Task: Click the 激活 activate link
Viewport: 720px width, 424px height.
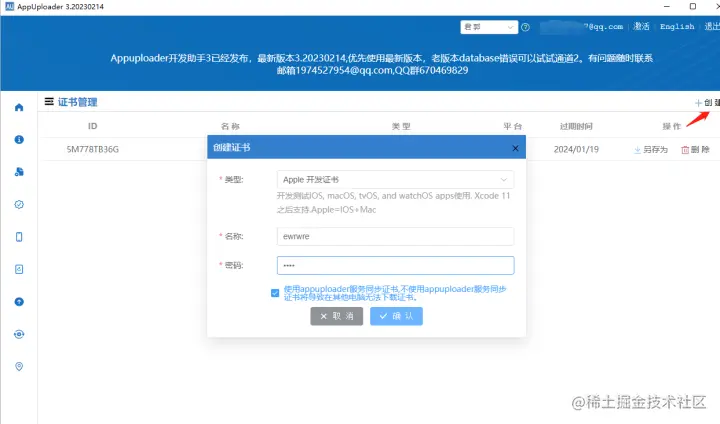Action: [641, 27]
